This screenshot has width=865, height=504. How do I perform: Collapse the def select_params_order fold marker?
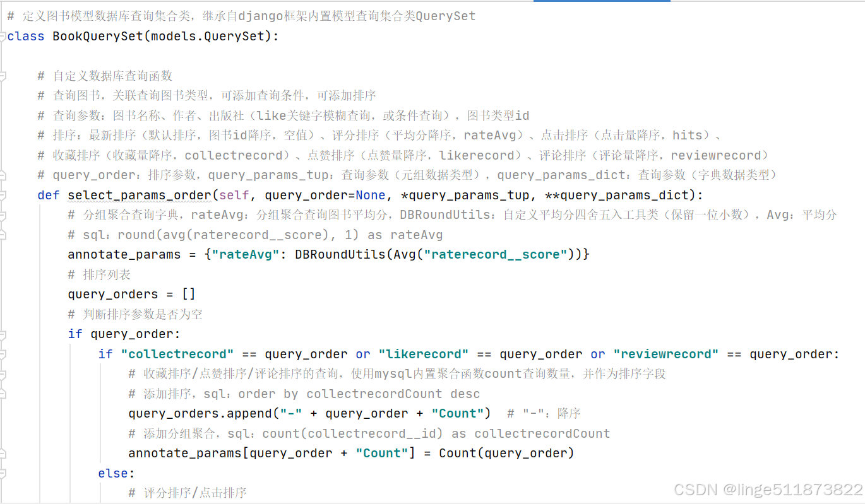click(x=3, y=195)
